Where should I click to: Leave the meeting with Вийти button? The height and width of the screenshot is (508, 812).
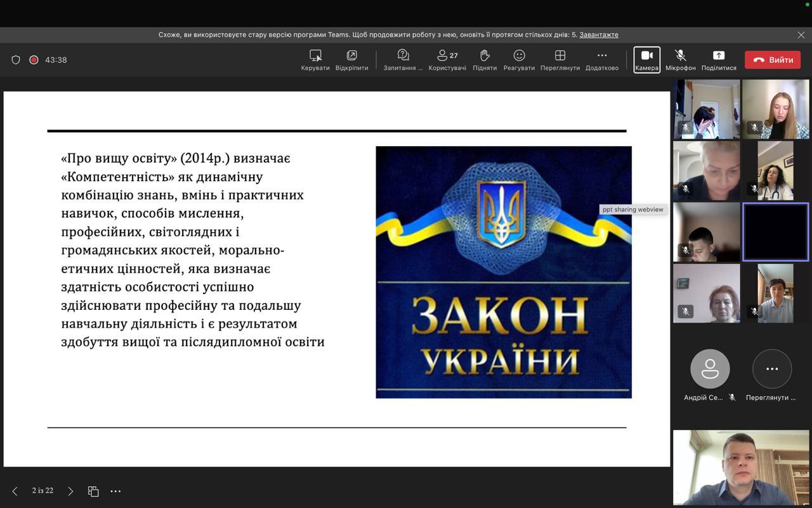click(x=773, y=60)
